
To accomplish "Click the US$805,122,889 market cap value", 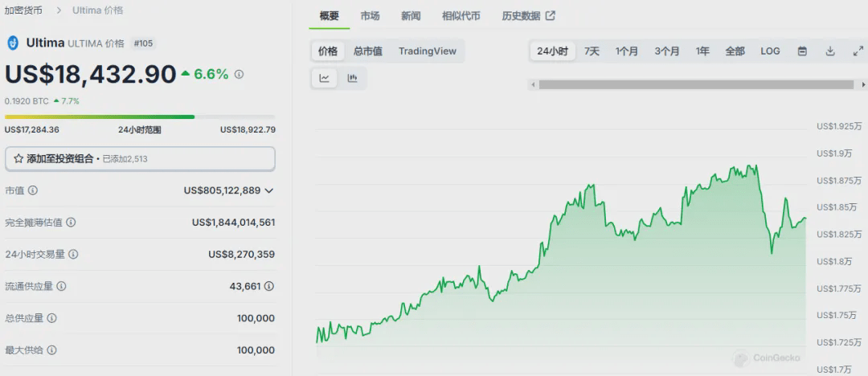I will click(x=222, y=190).
